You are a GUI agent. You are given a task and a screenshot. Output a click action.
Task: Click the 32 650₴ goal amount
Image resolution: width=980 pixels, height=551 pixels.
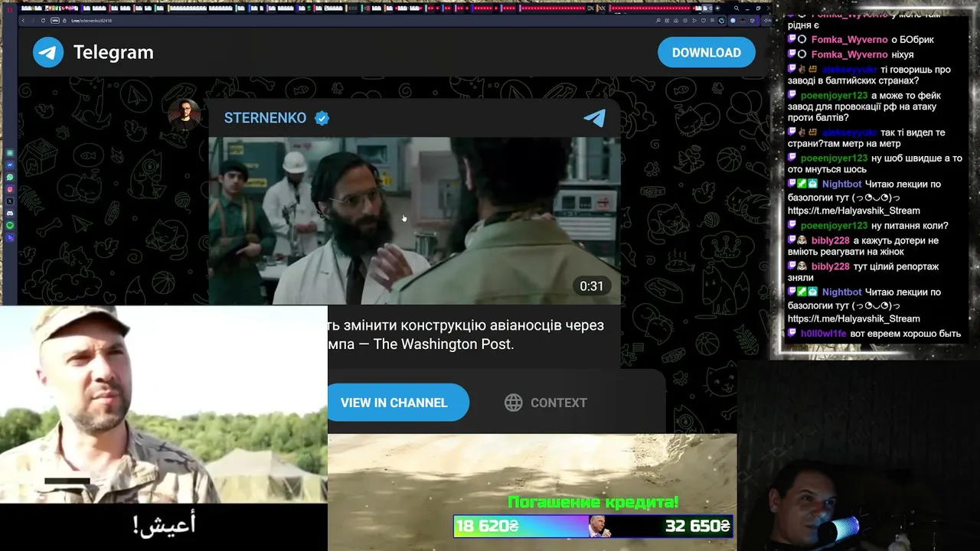[697, 526]
